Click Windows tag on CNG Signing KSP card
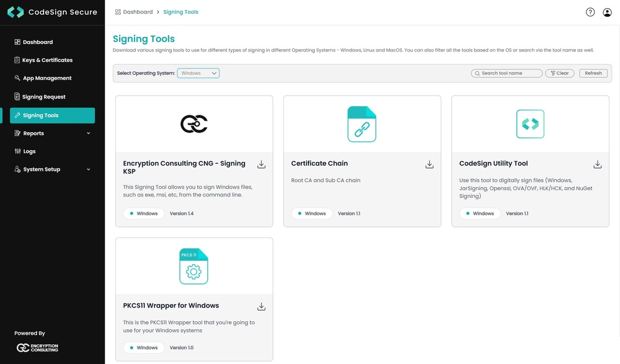Screen dimensions: 620x364 pyautogui.click(x=144, y=213)
